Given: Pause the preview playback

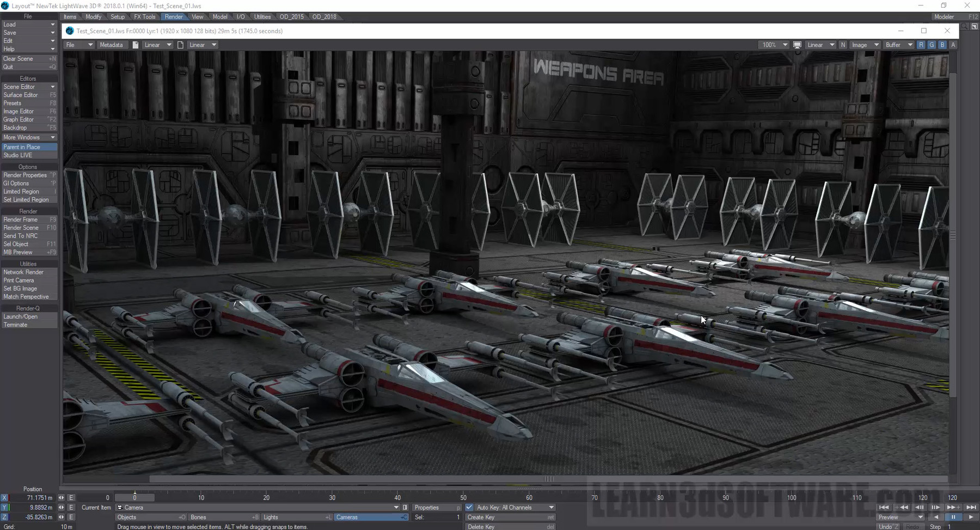Looking at the screenshot, I should [x=954, y=517].
